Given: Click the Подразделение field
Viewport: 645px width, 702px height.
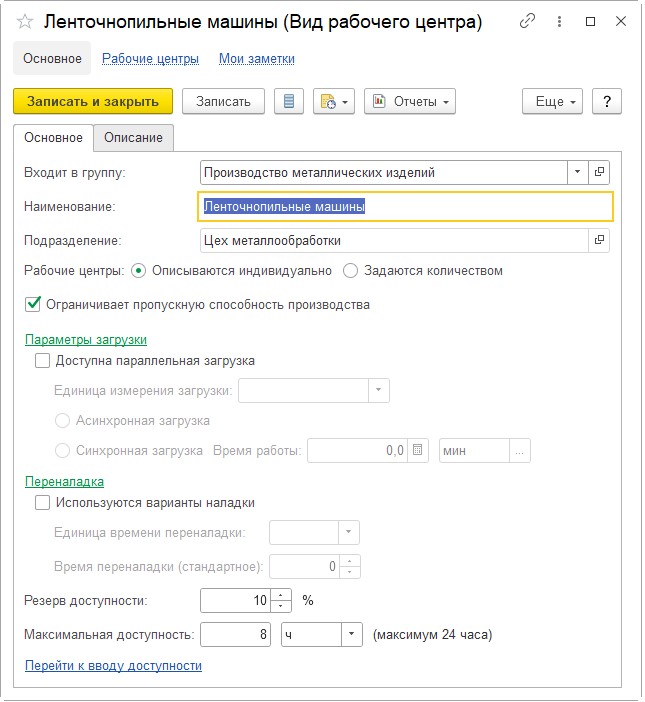Looking at the screenshot, I should [x=394, y=240].
